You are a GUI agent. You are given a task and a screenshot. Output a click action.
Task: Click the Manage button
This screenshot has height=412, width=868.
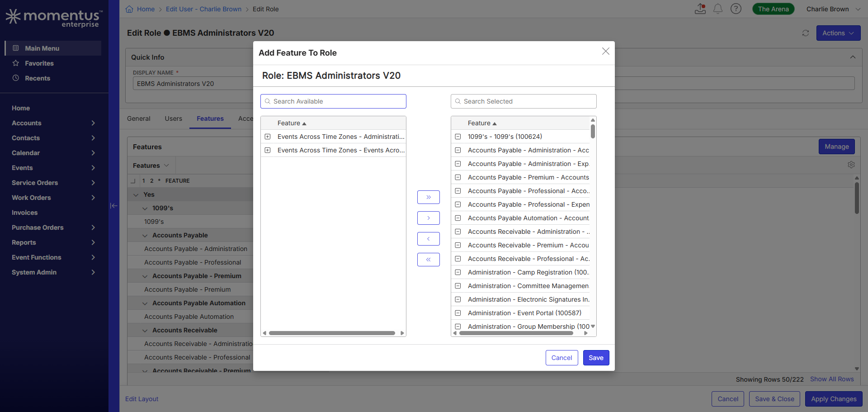coord(837,147)
